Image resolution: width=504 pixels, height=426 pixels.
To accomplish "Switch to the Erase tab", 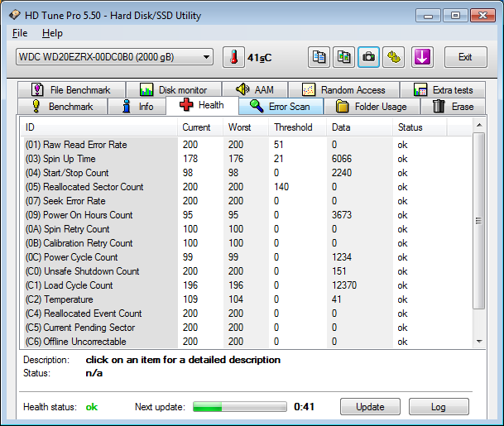I will tap(453, 107).
